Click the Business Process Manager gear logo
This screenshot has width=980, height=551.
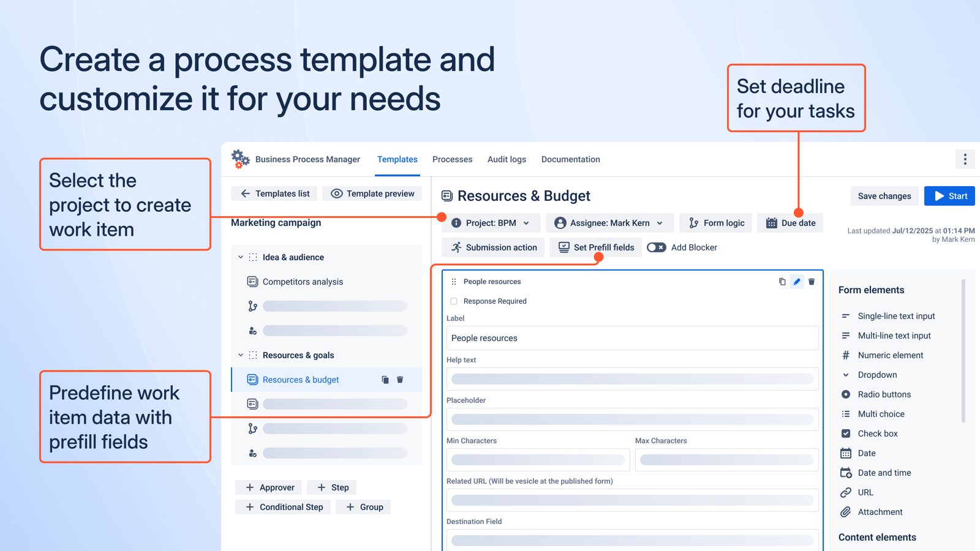click(240, 159)
